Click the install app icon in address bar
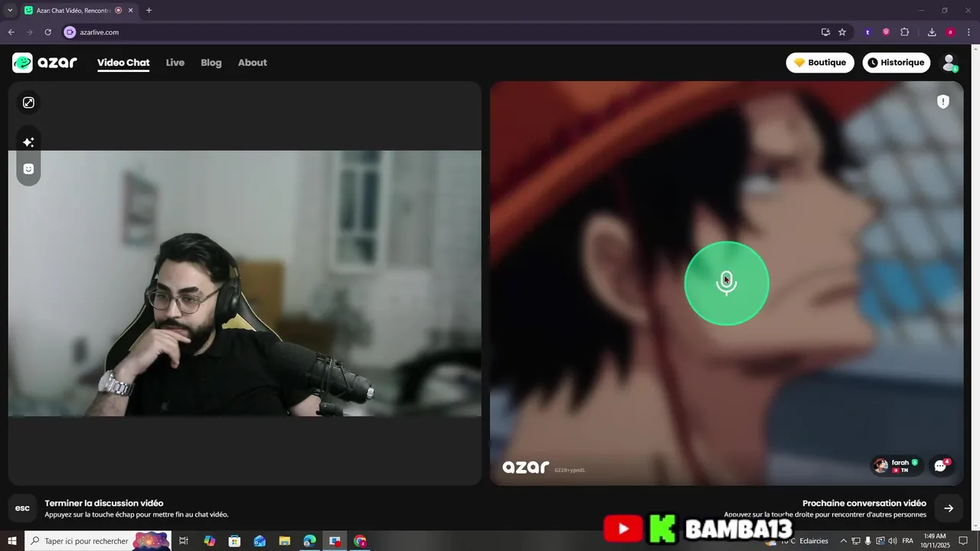Screen dimensions: 980x551 [x=825, y=32]
